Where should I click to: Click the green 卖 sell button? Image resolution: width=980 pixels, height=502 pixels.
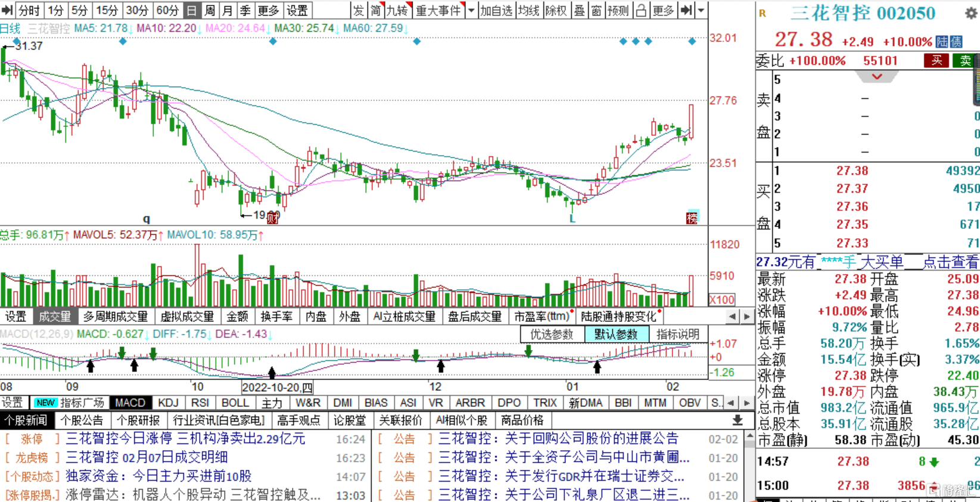pos(965,60)
